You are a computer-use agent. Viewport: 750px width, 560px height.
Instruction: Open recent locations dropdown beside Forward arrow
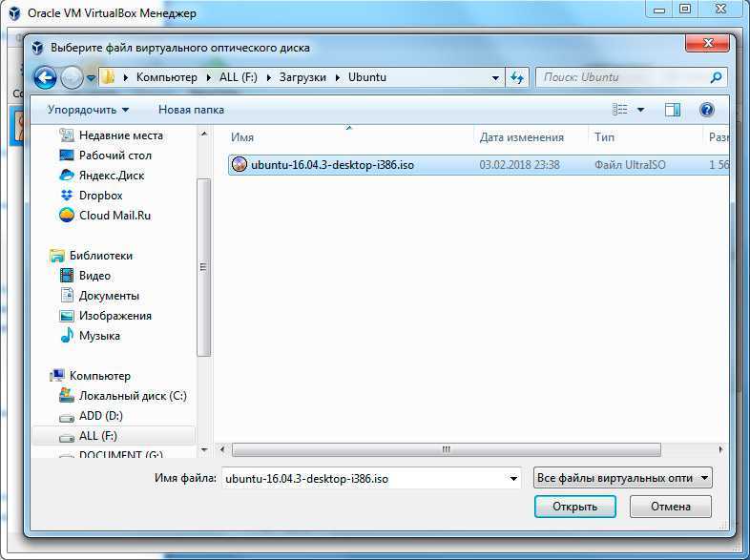tap(91, 78)
